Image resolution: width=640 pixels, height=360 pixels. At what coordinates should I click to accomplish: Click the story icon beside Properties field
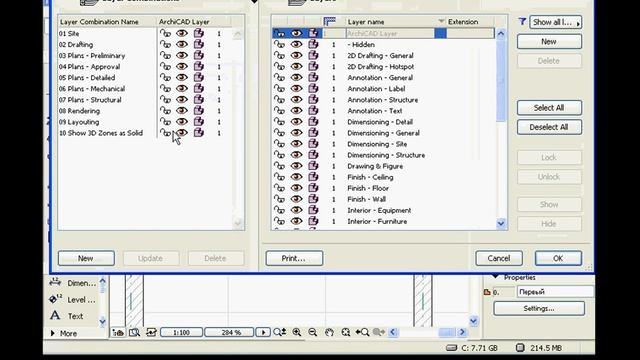[x=487, y=292]
